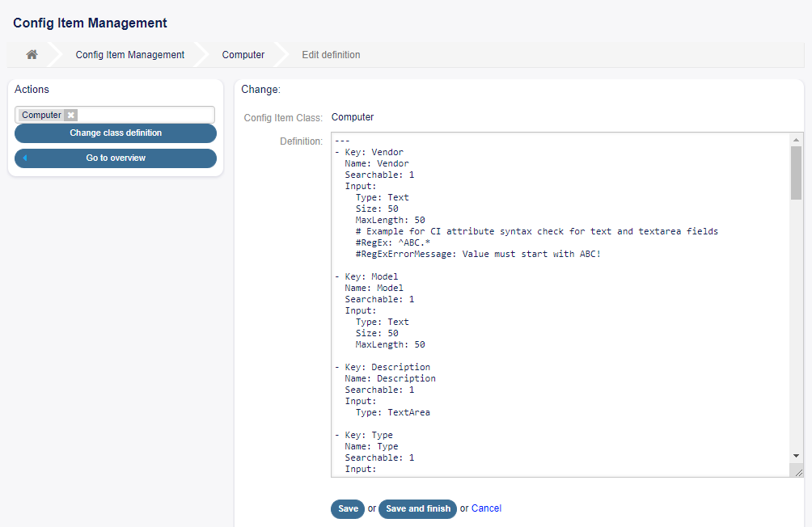
Task: Remove the Computer class tag via its X icon
Action: click(x=70, y=114)
